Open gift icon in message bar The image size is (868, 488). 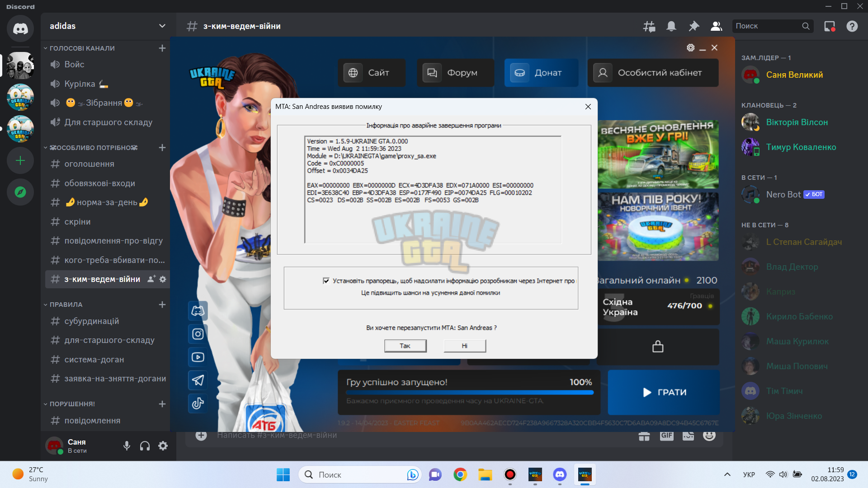coord(644,436)
